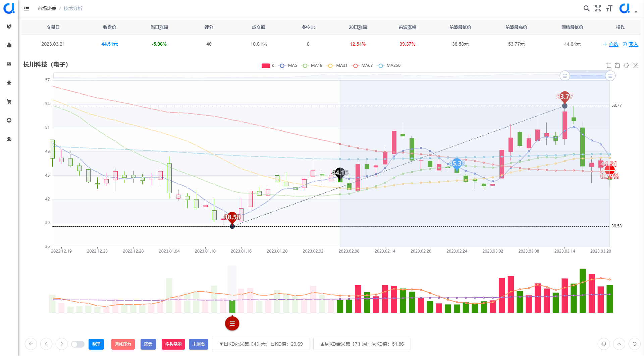Click the 未创高 tag button
Viewport: 644px width, 356px height.
click(x=199, y=344)
